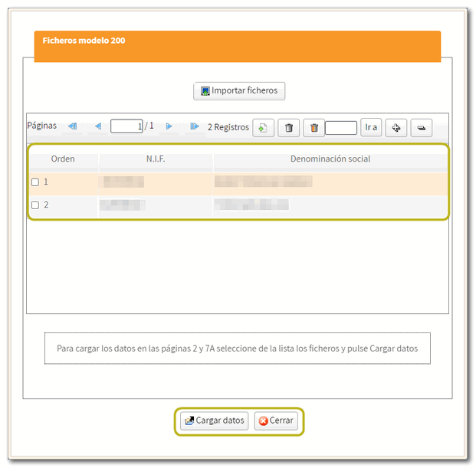The height and width of the screenshot is (468, 476).
Task: Click the page number input field
Action: coord(126,126)
